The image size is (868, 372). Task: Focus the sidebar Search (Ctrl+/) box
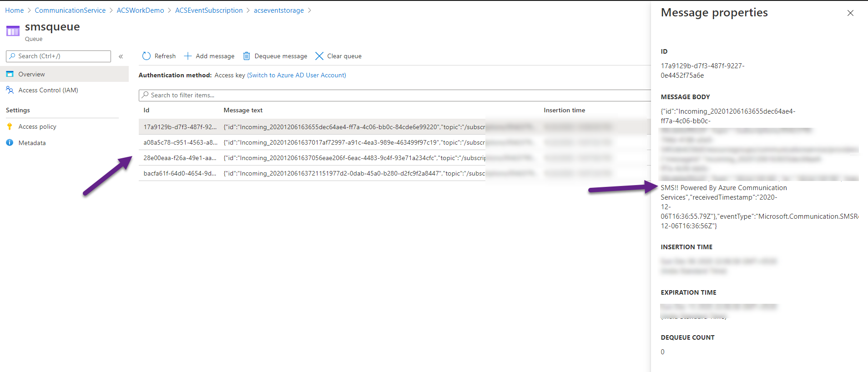click(62, 56)
